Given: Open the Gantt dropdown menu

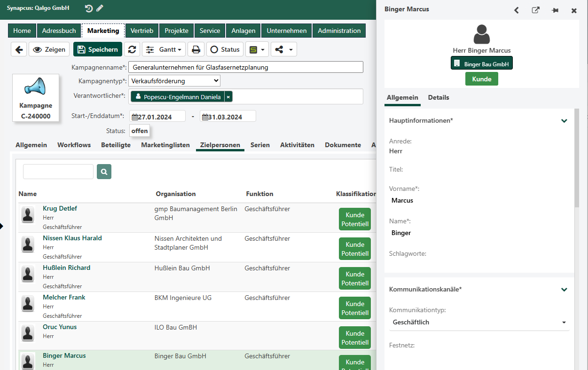Looking at the screenshot, I should 164,49.
